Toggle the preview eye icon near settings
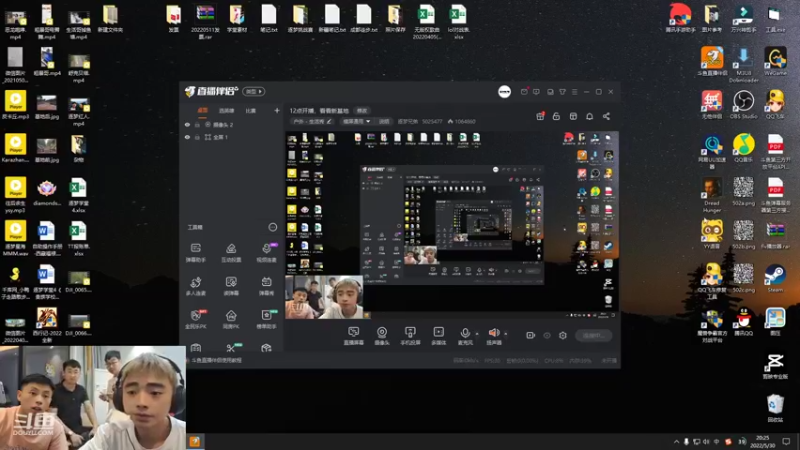The image size is (800, 450). click(547, 336)
